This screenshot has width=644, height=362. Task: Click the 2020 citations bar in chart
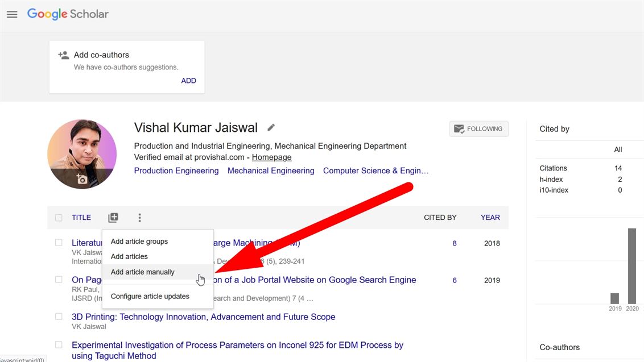click(631, 266)
